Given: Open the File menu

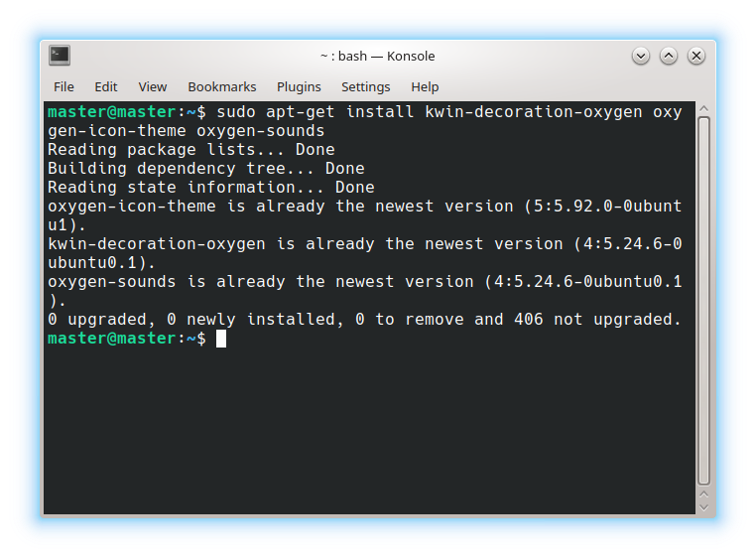Looking at the screenshot, I should click(x=63, y=87).
